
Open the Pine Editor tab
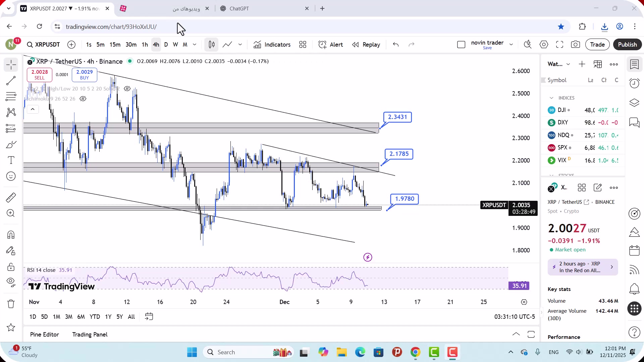tap(44, 335)
